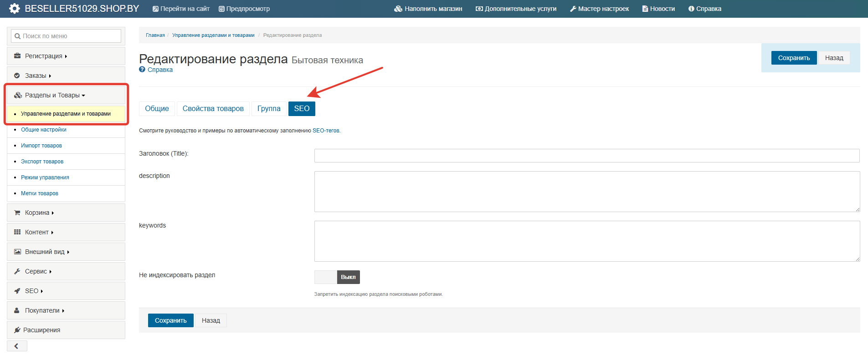
Task: Follow the SEO-тегов guide link
Action: coord(326,131)
